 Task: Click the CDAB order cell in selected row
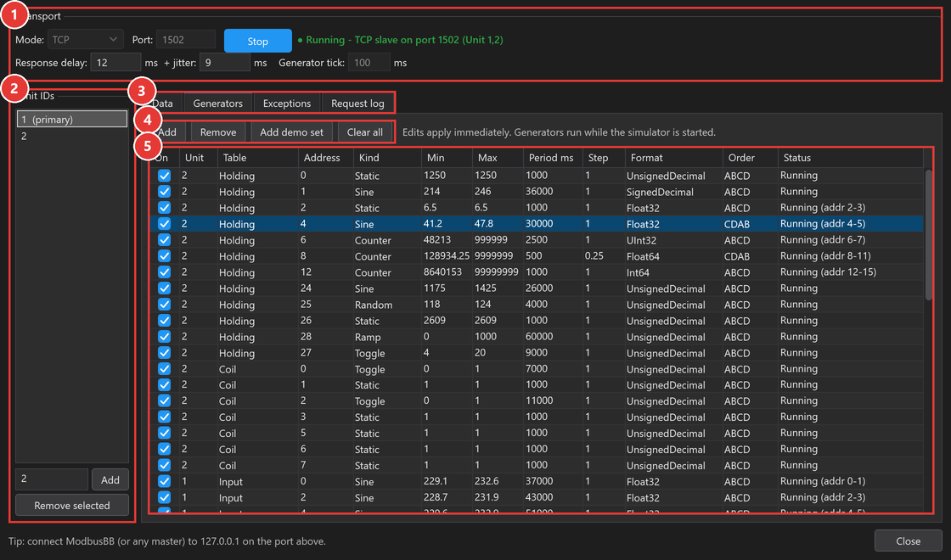pyautogui.click(x=750, y=224)
